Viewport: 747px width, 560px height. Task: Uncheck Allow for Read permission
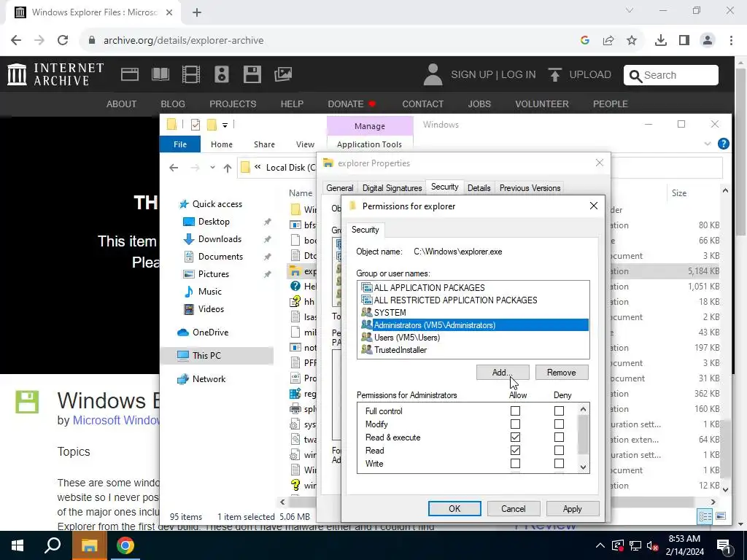tap(515, 450)
